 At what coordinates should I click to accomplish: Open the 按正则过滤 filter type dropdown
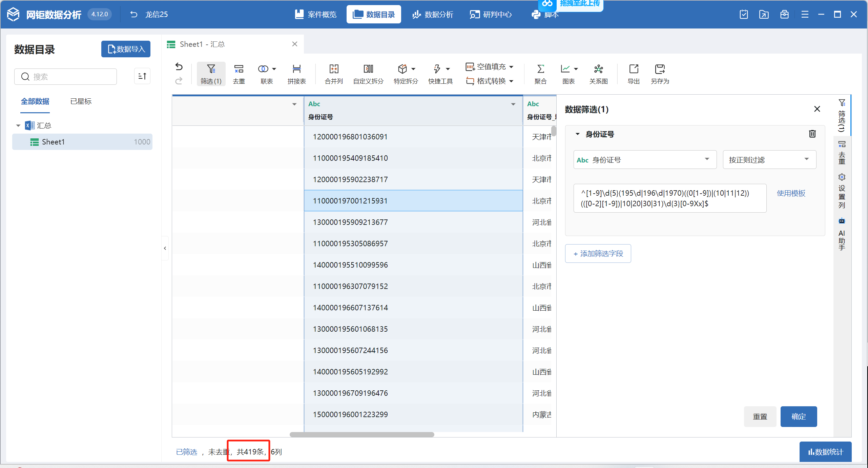click(769, 159)
